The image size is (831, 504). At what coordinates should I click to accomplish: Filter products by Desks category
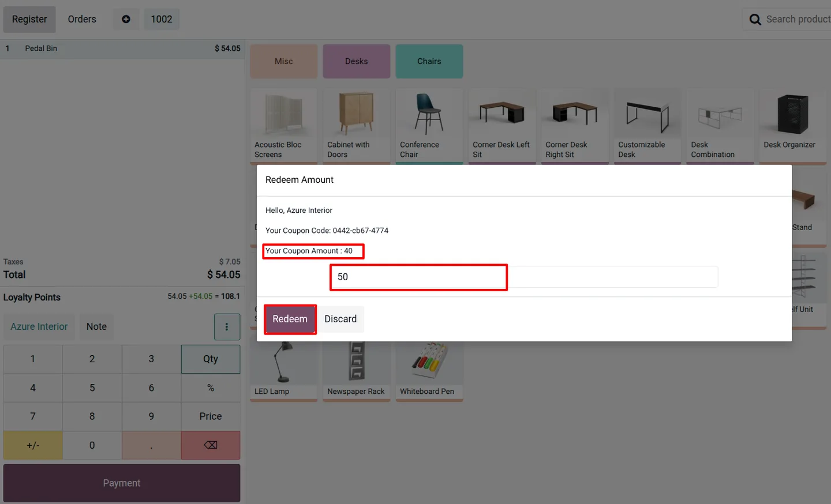point(356,61)
